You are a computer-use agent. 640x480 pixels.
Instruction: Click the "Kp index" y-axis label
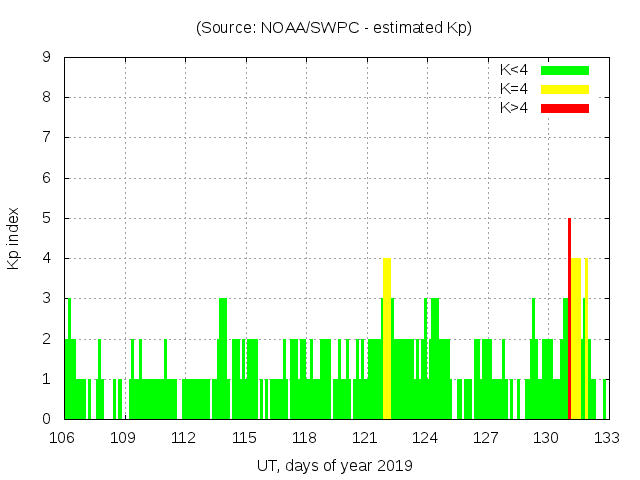14,238
